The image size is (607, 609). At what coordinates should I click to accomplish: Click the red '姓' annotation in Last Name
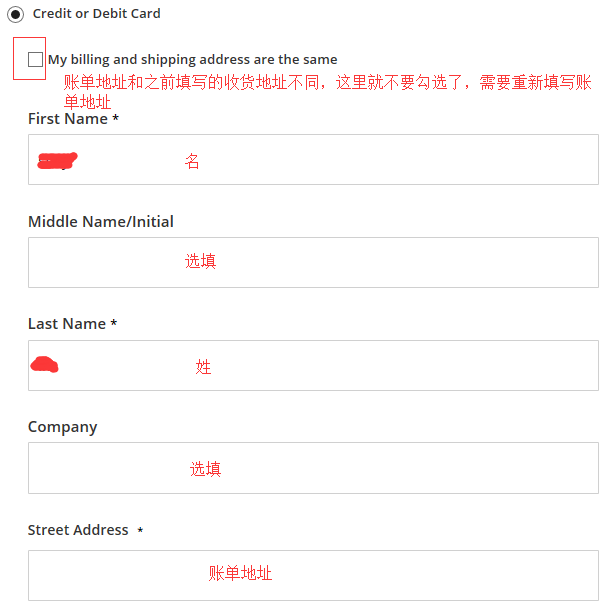coord(203,367)
